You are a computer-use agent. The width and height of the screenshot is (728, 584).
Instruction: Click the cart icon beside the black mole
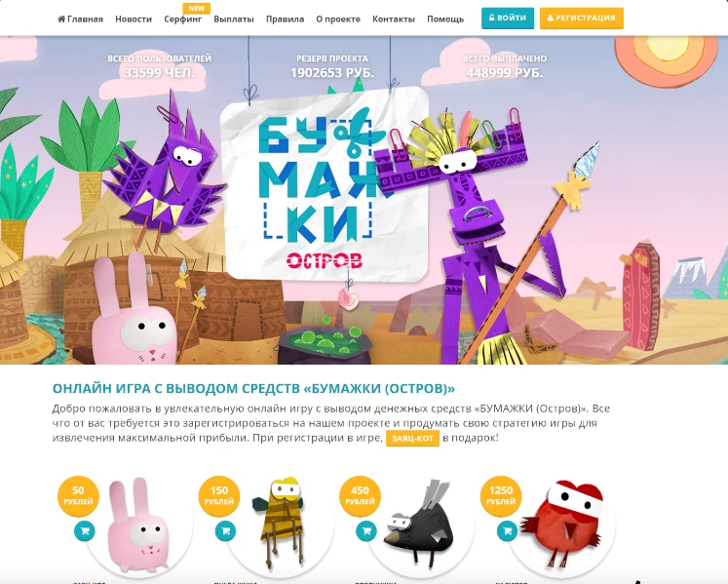click(x=366, y=531)
